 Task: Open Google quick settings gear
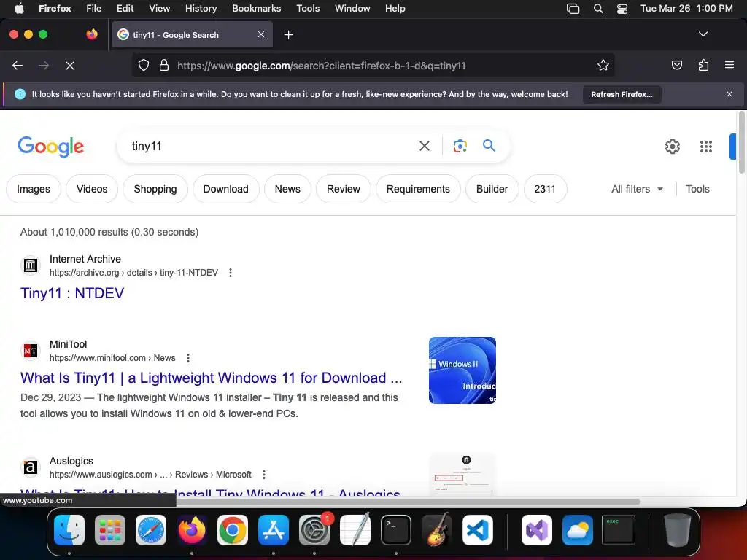click(x=672, y=146)
